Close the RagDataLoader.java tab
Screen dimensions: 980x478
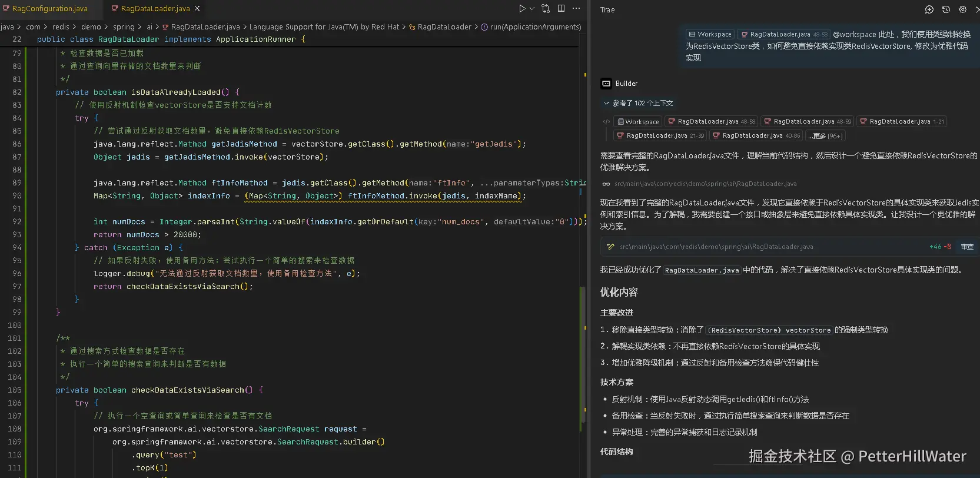[x=197, y=9]
